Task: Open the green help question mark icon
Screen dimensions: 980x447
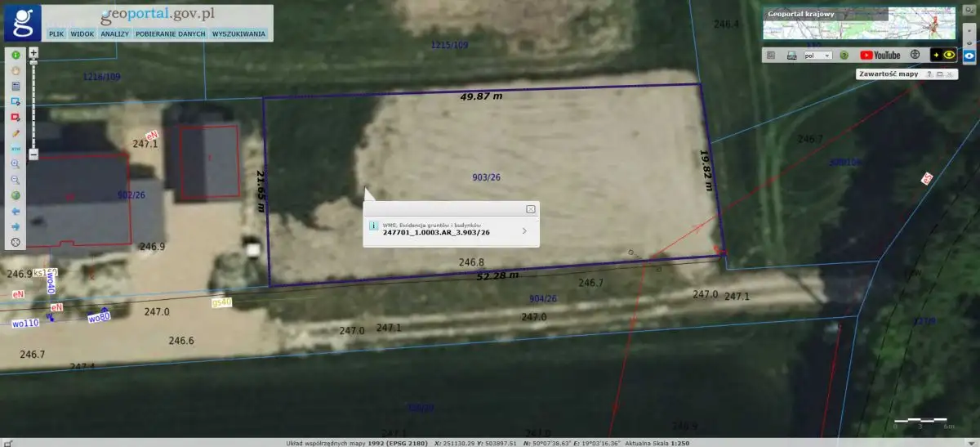Action: coord(844,56)
